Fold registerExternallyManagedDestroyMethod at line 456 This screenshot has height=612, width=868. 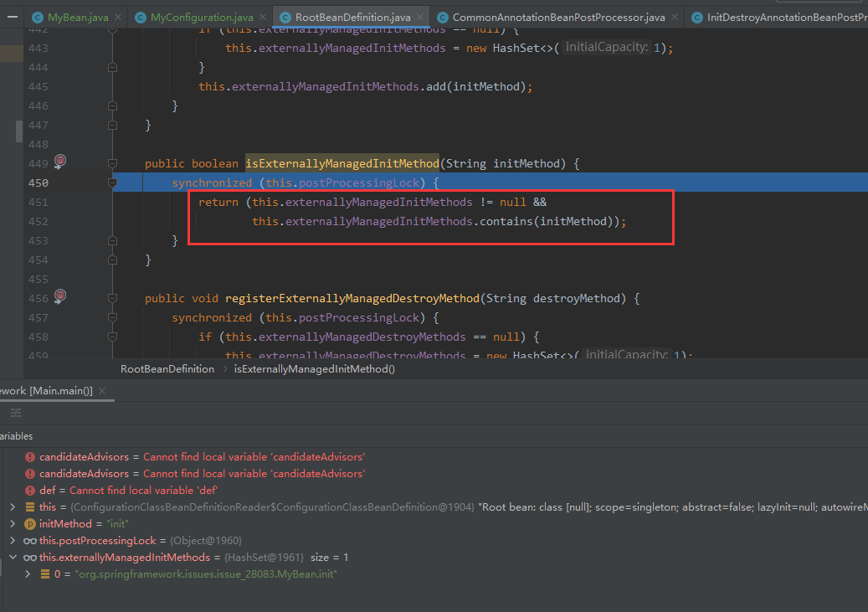[112, 299]
